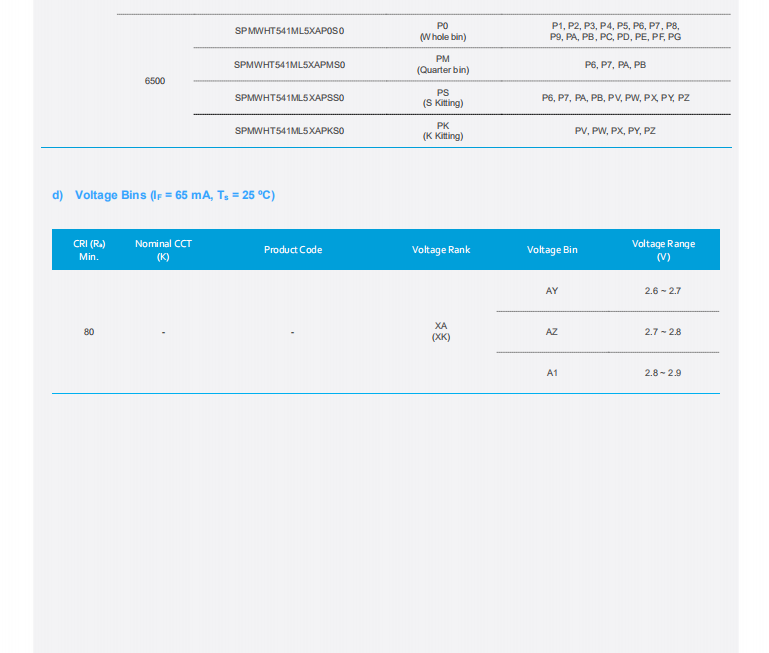Click the Voltage Rank column header
769x653 pixels.
pyautogui.click(x=441, y=250)
